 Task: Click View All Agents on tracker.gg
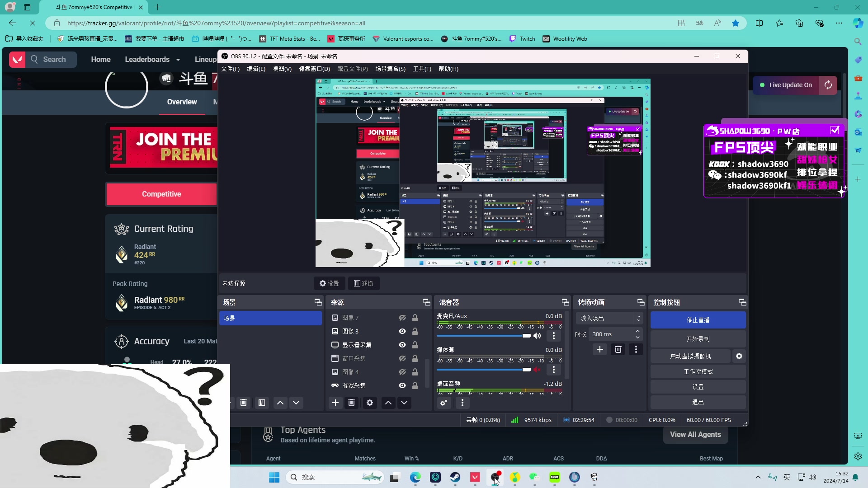(695, 434)
